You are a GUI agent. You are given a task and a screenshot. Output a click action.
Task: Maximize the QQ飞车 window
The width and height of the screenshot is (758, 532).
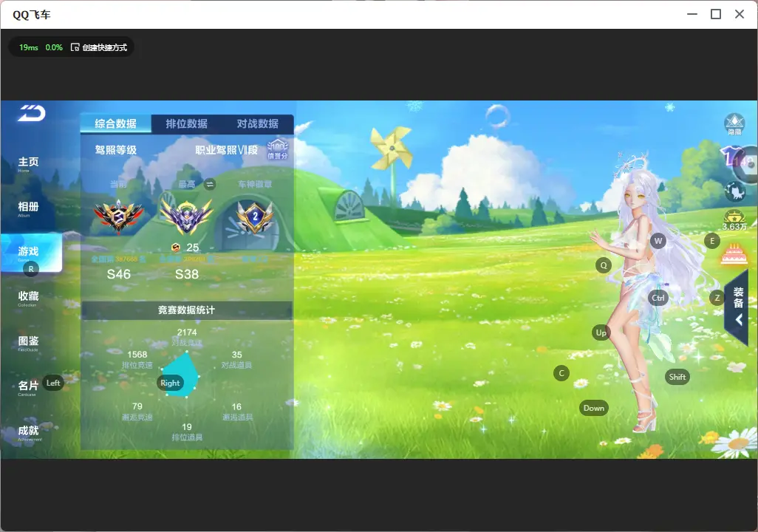tap(716, 14)
